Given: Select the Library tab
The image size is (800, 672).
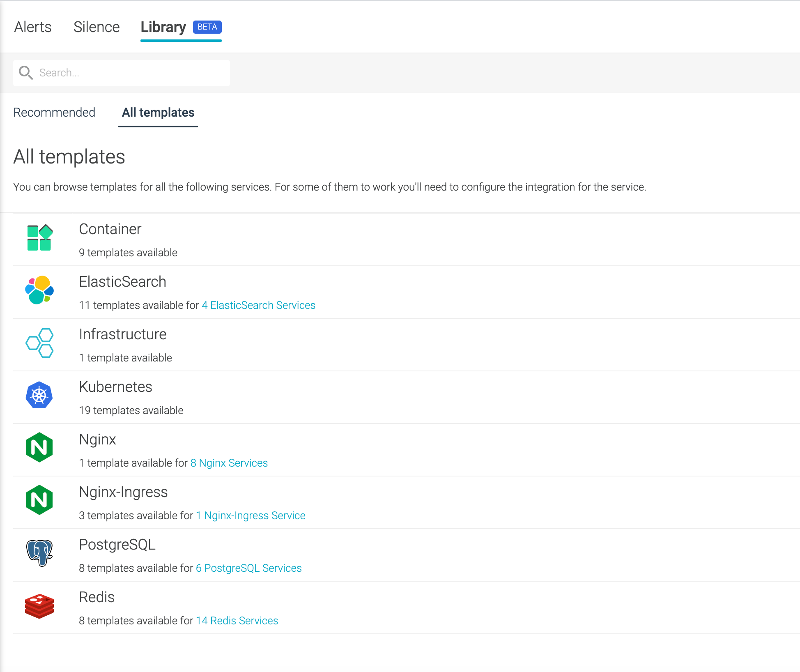Looking at the screenshot, I should coord(163,27).
